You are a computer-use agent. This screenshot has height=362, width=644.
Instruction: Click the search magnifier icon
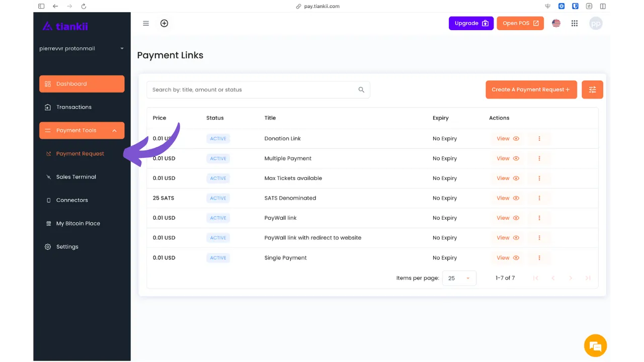click(x=361, y=90)
